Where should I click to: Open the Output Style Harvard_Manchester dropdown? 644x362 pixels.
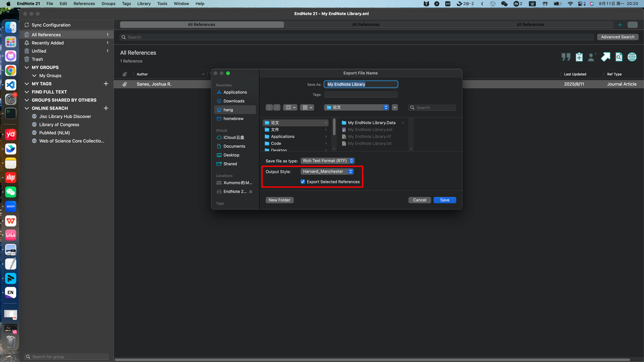(328, 171)
